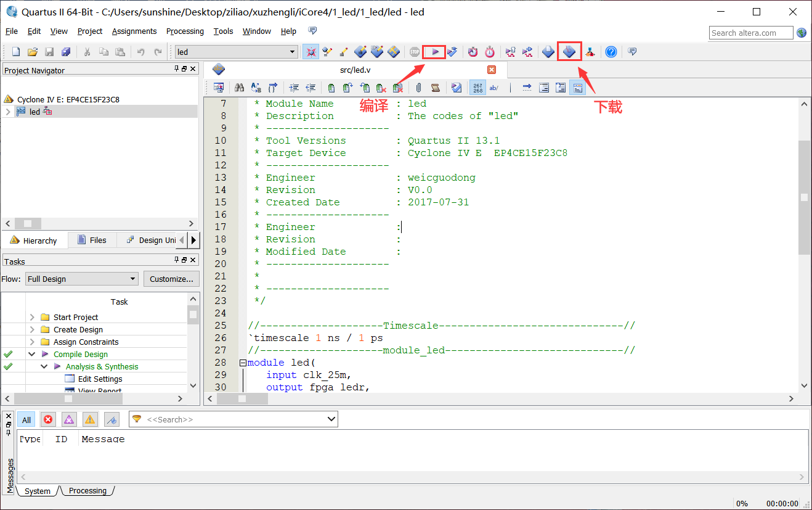The image size is (812, 510).
Task: Click the Stop processing icon
Action: pyautogui.click(x=415, y=52)
